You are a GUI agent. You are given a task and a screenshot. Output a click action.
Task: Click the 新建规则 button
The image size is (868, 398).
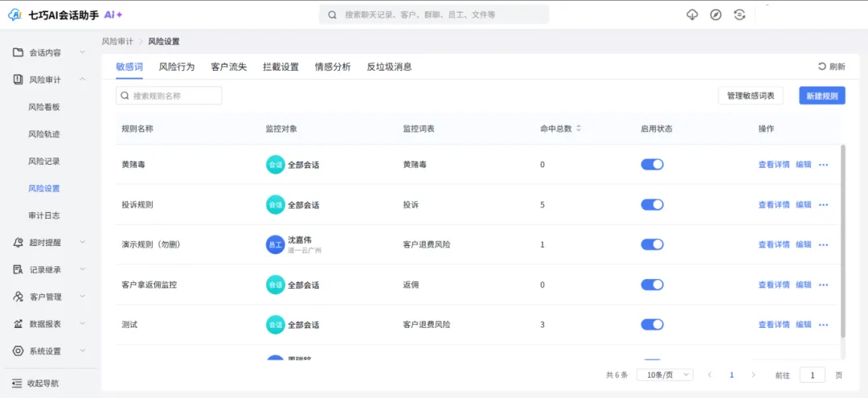tap(822, 96)
